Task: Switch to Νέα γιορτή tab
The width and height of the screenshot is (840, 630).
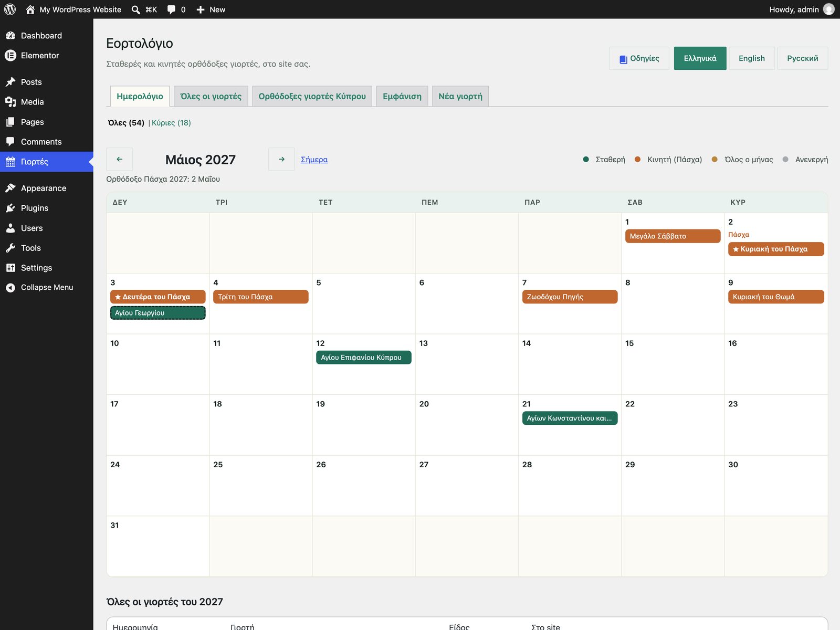Action: coord(460,96)
